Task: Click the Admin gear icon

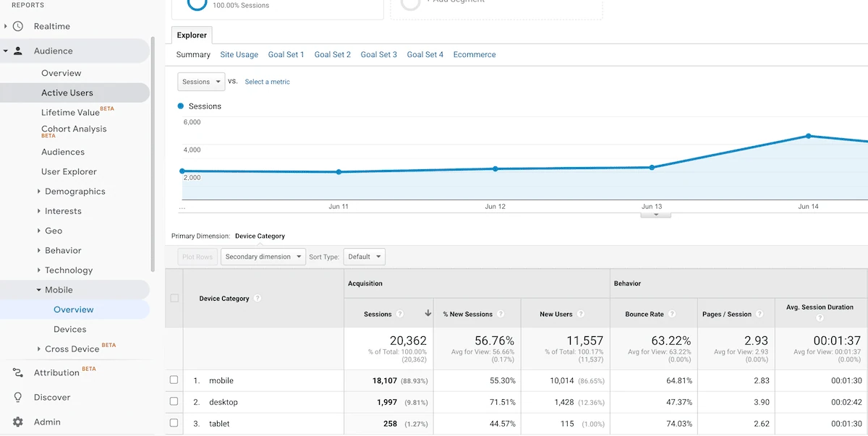Action: coord(18,422)
